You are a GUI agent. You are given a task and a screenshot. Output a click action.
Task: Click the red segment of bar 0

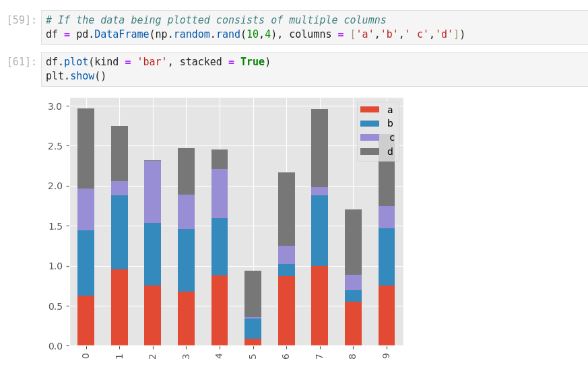(x=86, y=321)
